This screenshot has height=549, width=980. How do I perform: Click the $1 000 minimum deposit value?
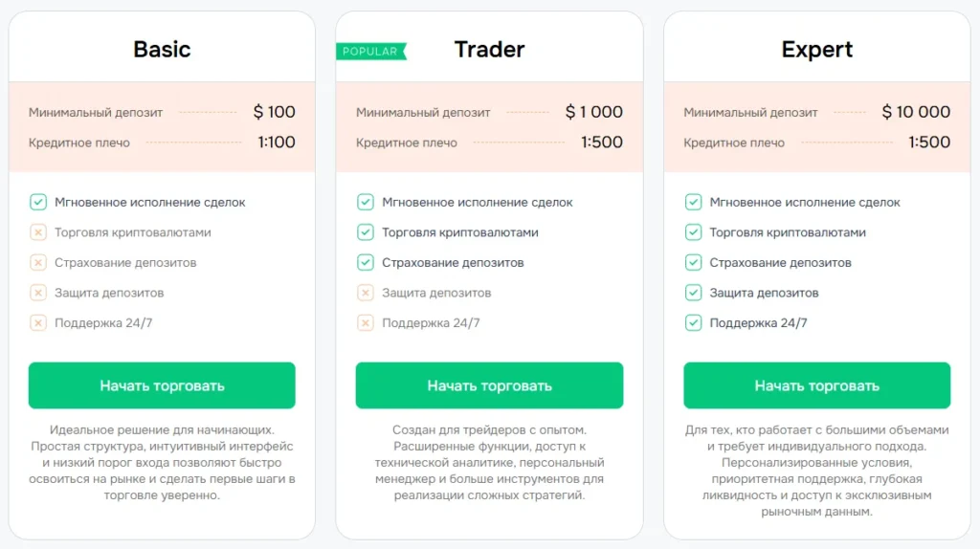pos(593,112)
